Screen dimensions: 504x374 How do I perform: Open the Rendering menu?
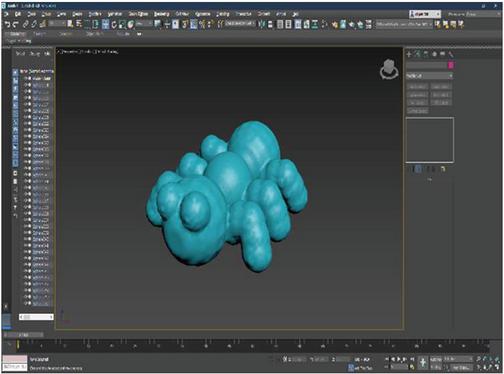(162, 14)
